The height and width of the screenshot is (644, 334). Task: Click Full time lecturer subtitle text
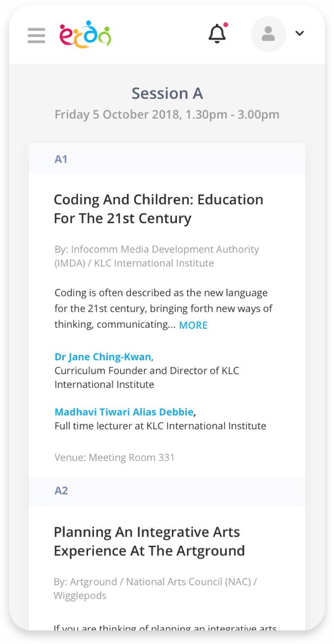point(160,426)
